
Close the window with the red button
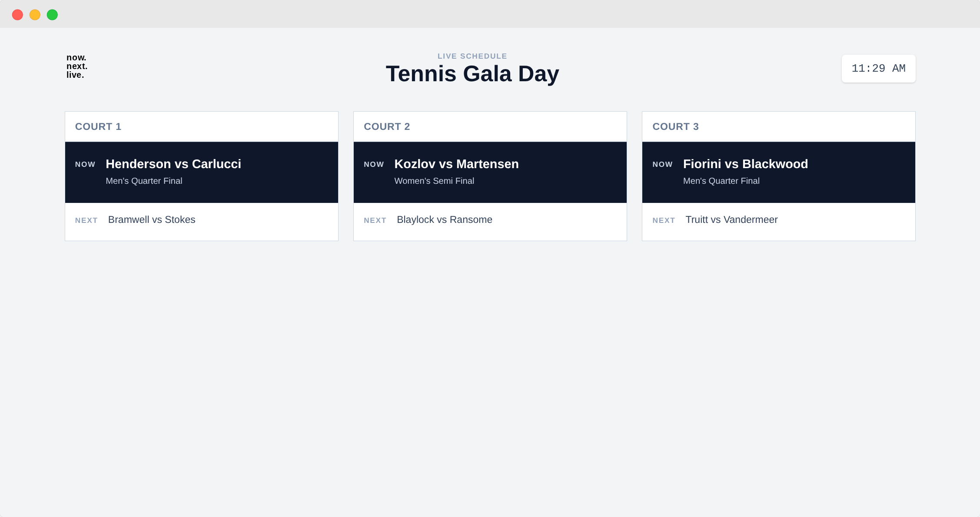click(17, 15)
